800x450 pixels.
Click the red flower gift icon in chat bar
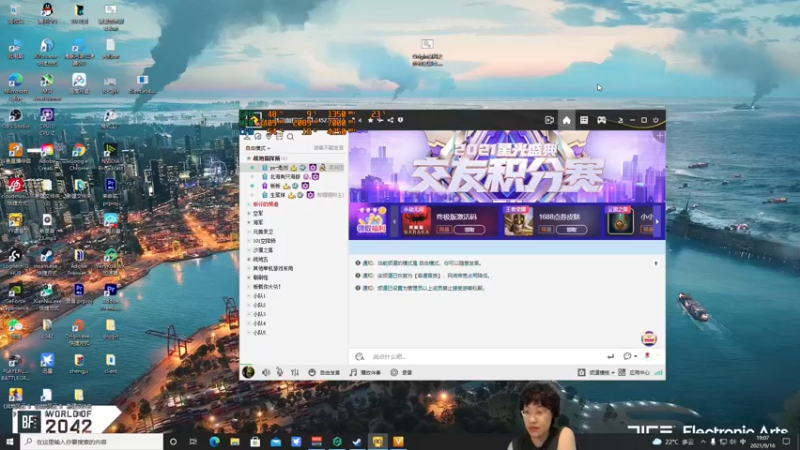point(647,356)
